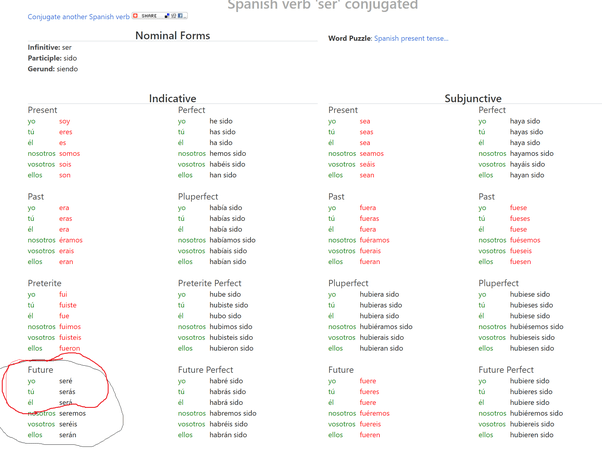Click the preterite form 'fuiste'
Image resolution: width=602 pixels, height=460 pixels.
tap(68, 305)
